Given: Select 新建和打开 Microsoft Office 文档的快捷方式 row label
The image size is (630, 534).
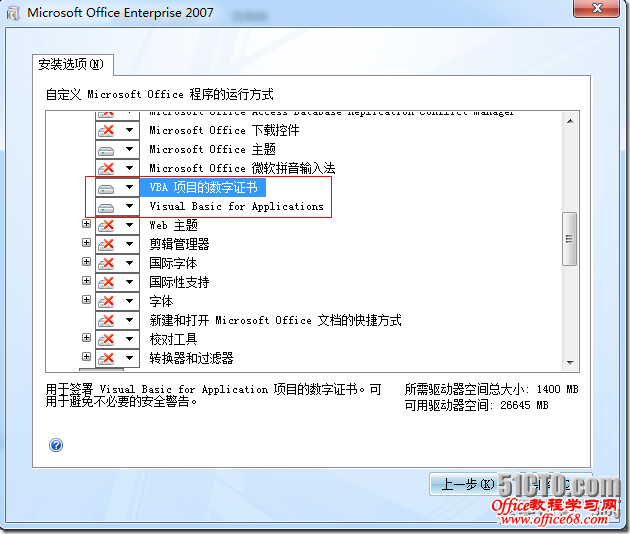Looking at the screenshot, I should click(275, 320).
